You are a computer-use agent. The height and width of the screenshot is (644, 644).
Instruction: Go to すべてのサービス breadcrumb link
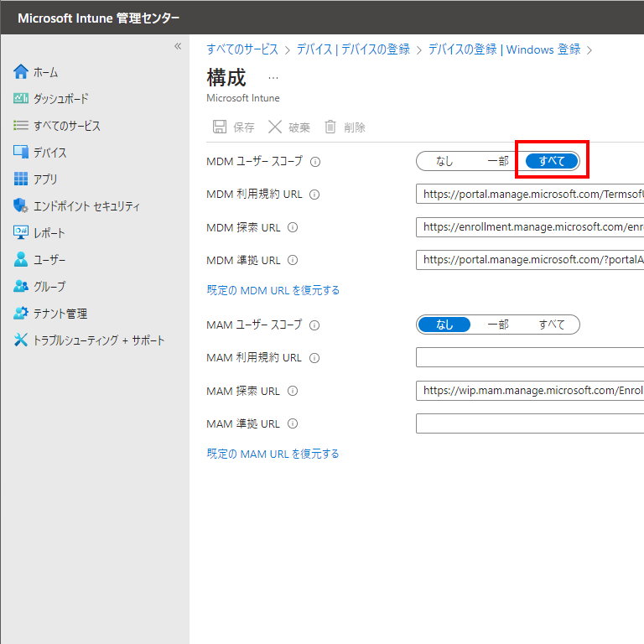[242, 49]
